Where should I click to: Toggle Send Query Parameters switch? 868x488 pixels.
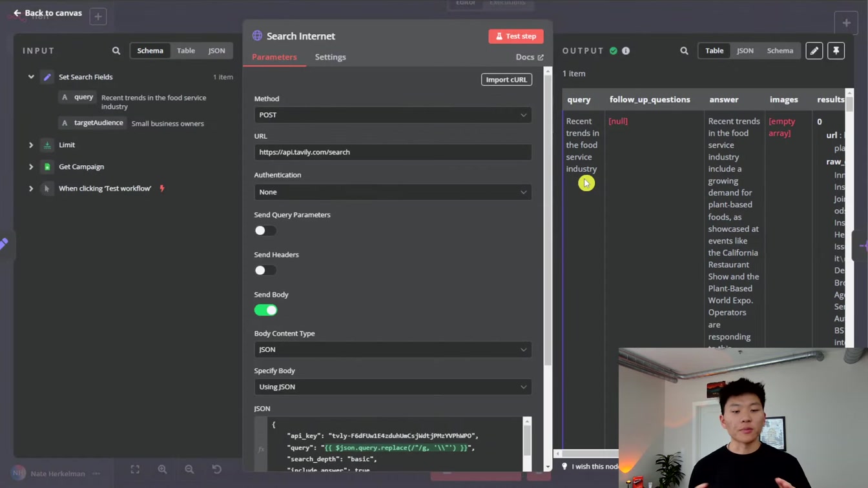[265, 230]
